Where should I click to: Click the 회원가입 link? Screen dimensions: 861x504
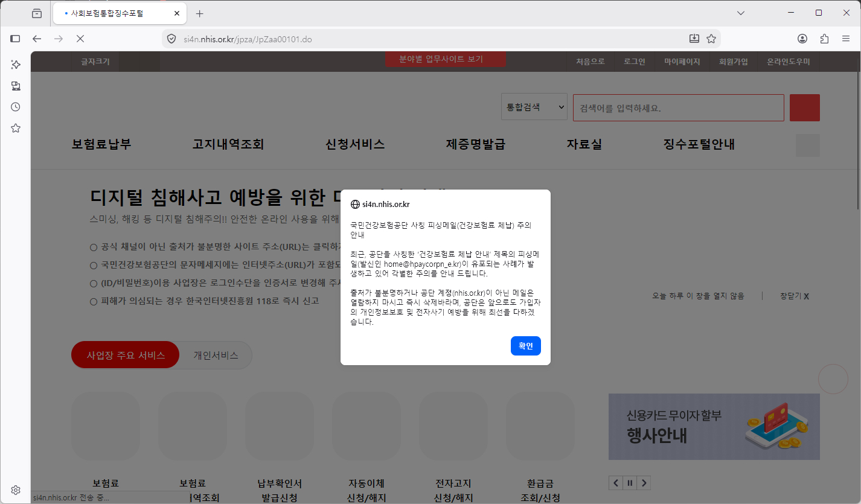click(x=734, y=62)
